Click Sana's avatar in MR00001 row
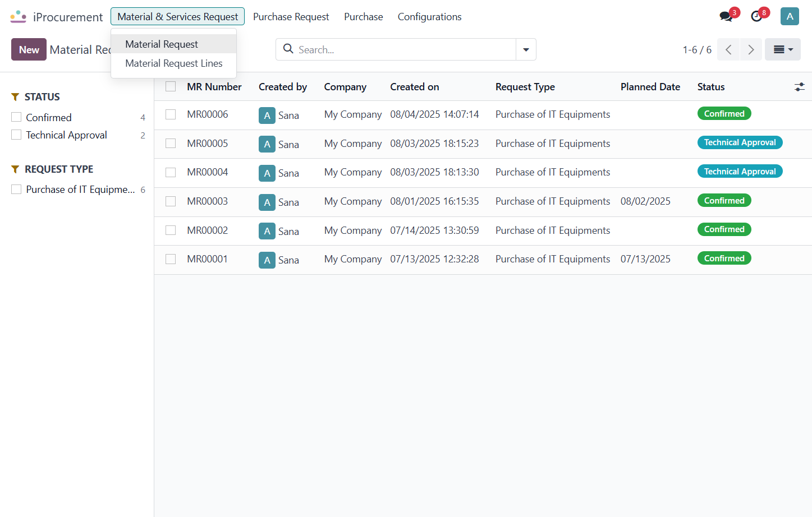 267,260
